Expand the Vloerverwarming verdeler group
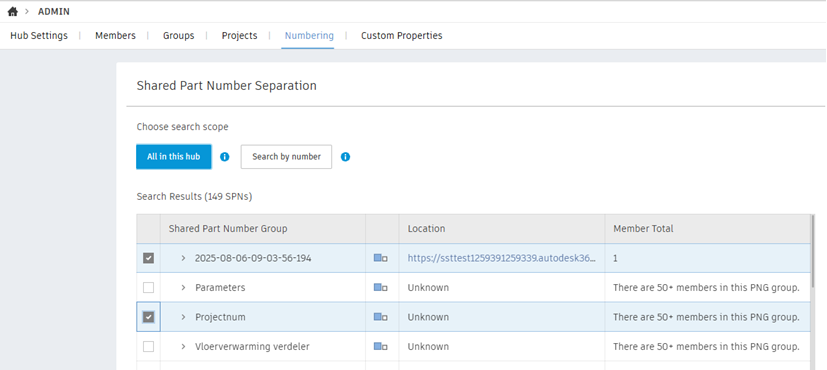The image size is (827, 370). [184, 347]
